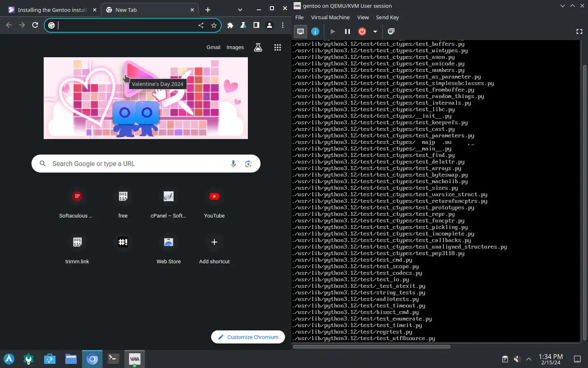588x368 pixels.
Task: Open the Virtual Machine menu
Action: [x=330, y=17]
